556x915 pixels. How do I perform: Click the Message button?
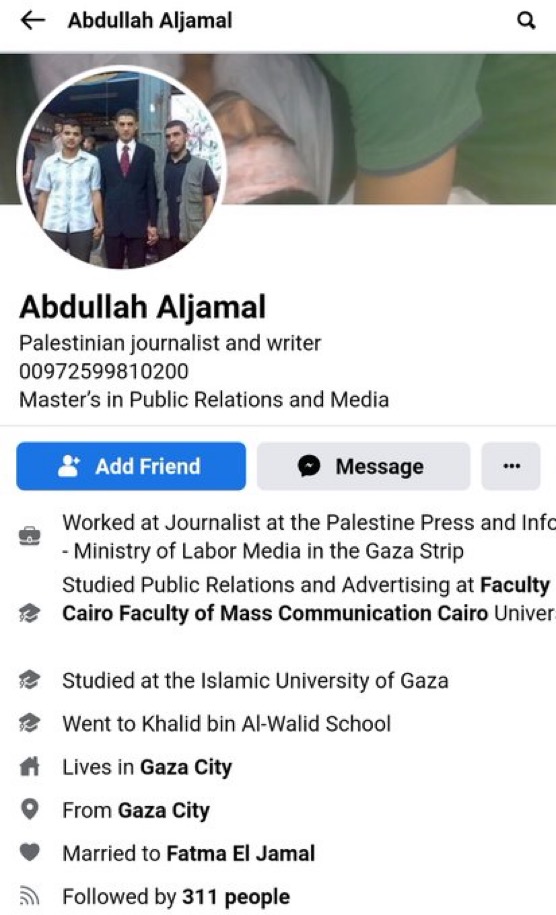[363, 466]
